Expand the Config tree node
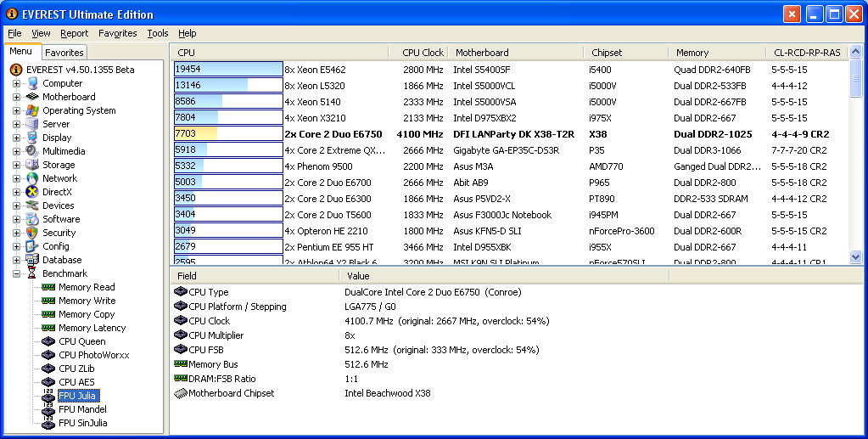 17,246
